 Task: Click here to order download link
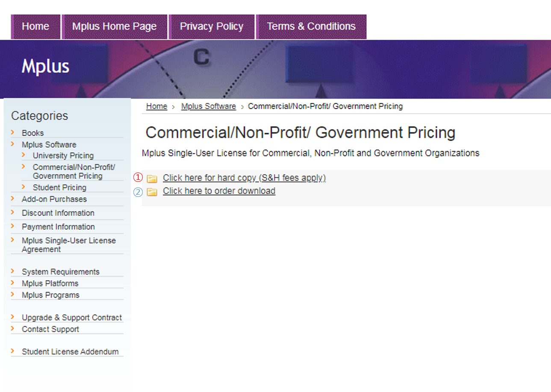pos(219,191)
